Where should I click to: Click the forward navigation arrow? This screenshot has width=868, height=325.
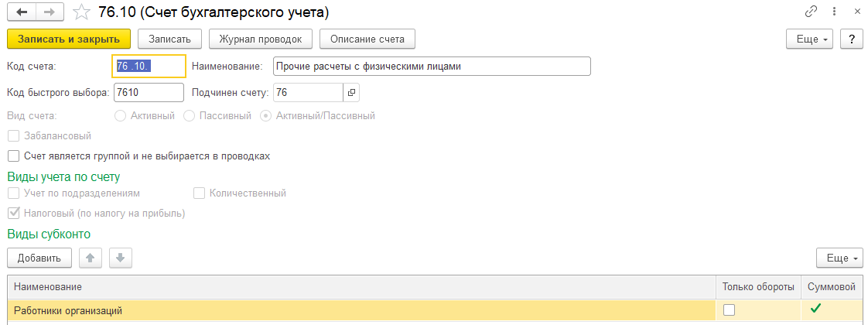[49, 13]
